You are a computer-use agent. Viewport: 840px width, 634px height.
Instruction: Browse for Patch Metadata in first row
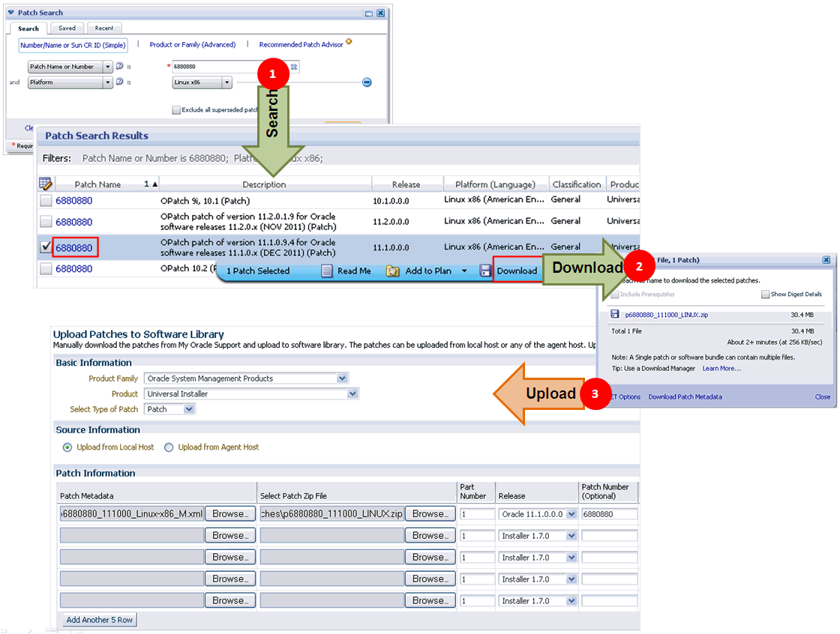(x=229, y=513)
